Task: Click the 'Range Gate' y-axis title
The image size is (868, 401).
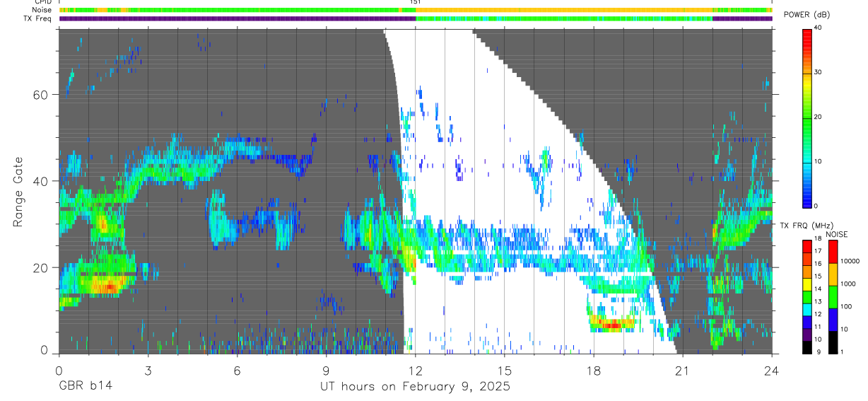Action: tap(18, 192)
